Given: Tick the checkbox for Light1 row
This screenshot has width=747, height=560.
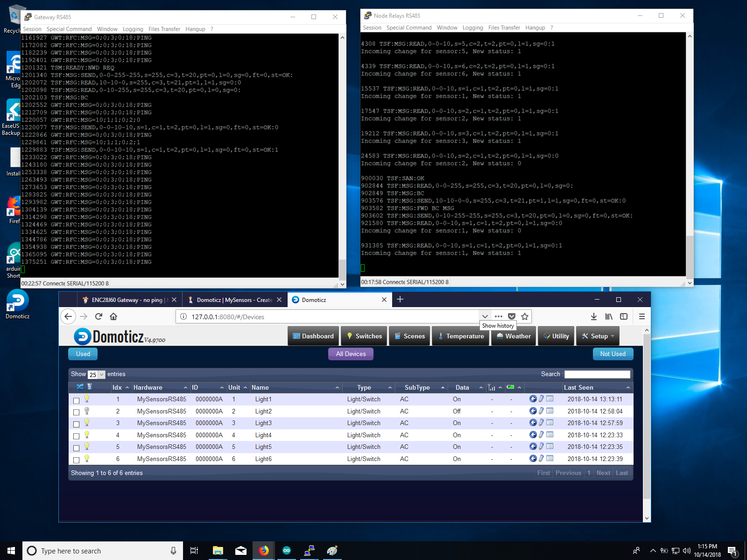Looking at the screenshot, I should pyautogui.click(x=77, y=400).
